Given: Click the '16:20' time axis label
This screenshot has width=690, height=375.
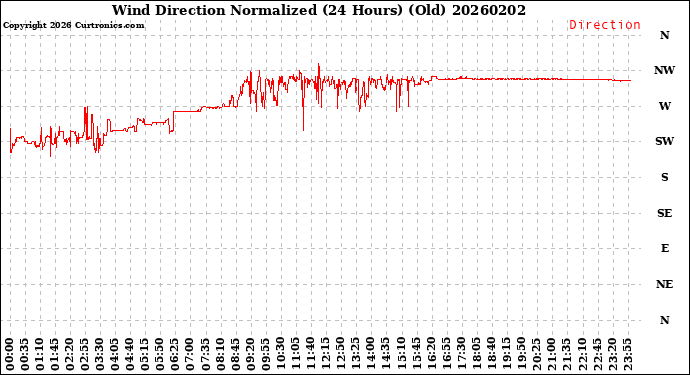Looking at the screenshot, I should [431, 355].
